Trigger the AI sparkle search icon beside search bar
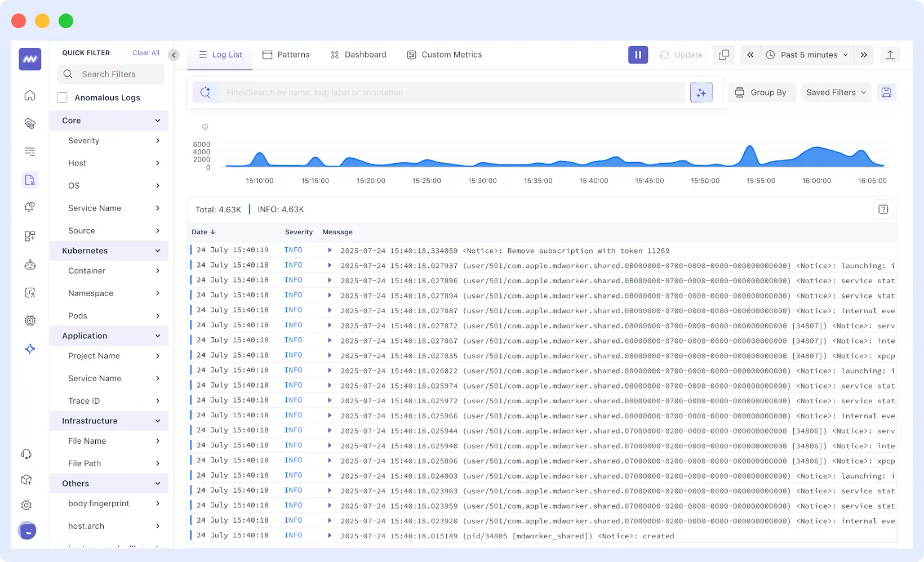 701,92
